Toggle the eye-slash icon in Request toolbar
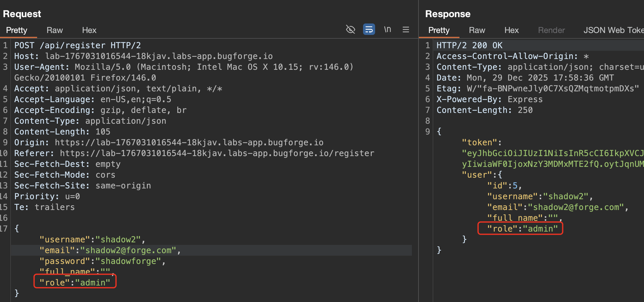This screenshot has width=644, height=302. pos(350,30)
